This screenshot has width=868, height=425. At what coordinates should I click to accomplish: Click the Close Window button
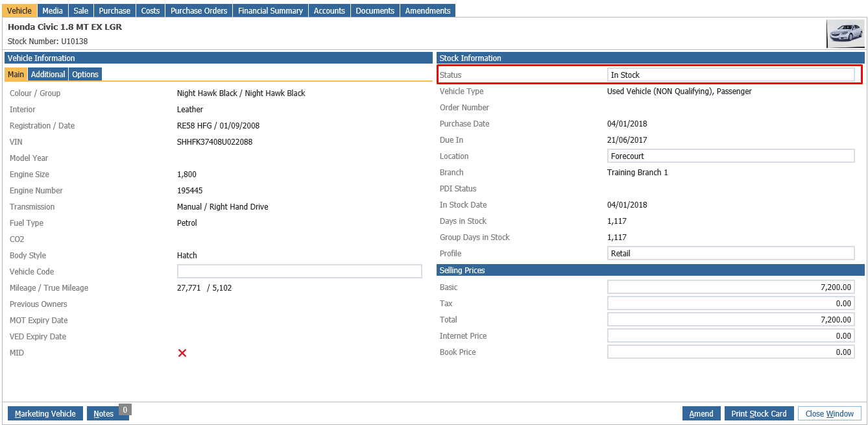tap(830, 414)
